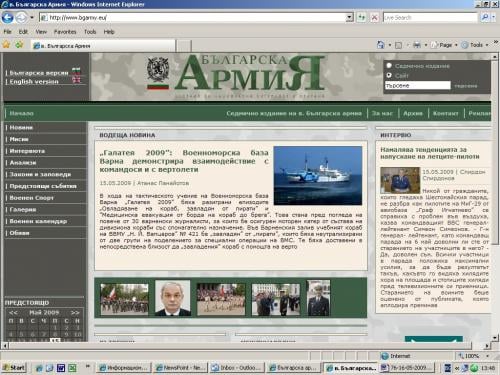Open the zoom level dropdown arrow

tap(487, 356)
